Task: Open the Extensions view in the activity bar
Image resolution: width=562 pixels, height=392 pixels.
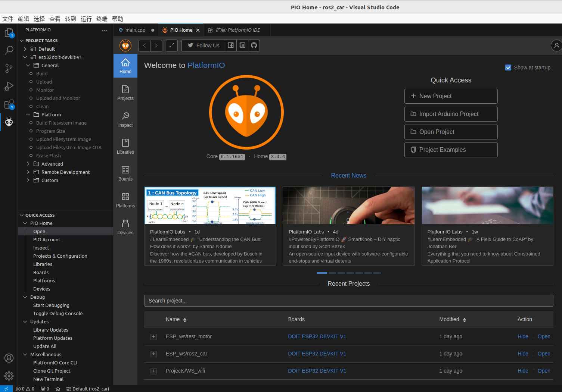Action: (x=9, y=104)
